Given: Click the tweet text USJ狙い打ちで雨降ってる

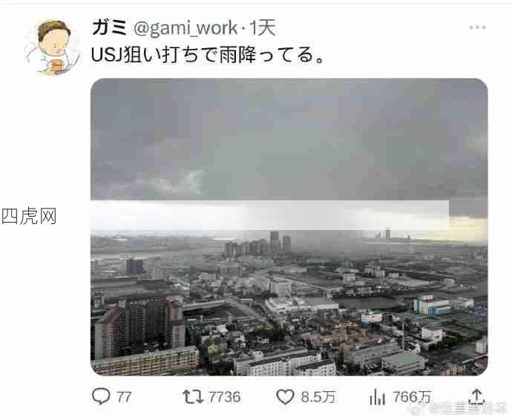Looking at the screenshot, I should [207, 55].
